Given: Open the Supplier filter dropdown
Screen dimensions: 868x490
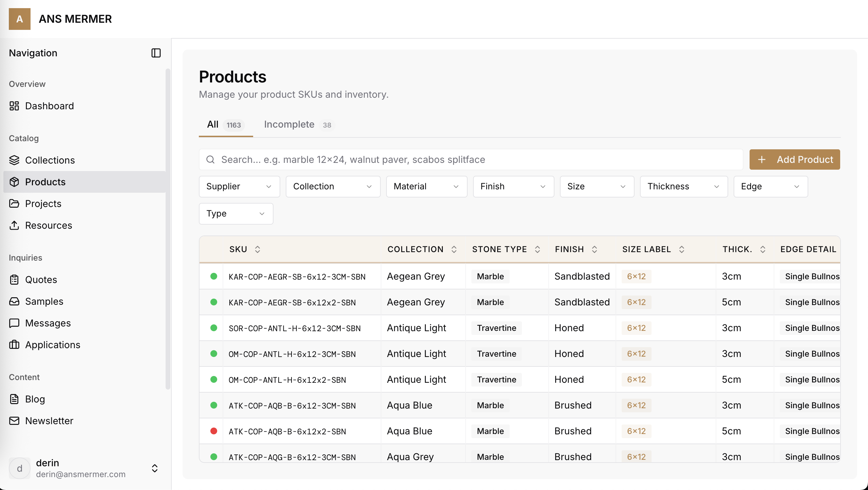Looking at the screenshot, I should tap(239, 186).
